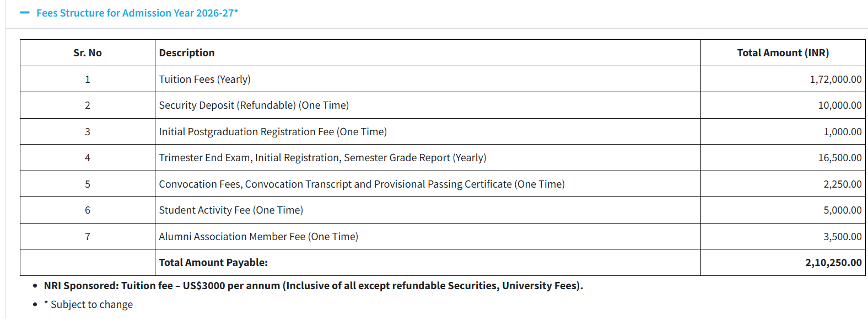This screenshot has width=868, height=319.
Task: Click the Fees Structure for Admission Year 2026-27 heading
Action: (137, 13)
